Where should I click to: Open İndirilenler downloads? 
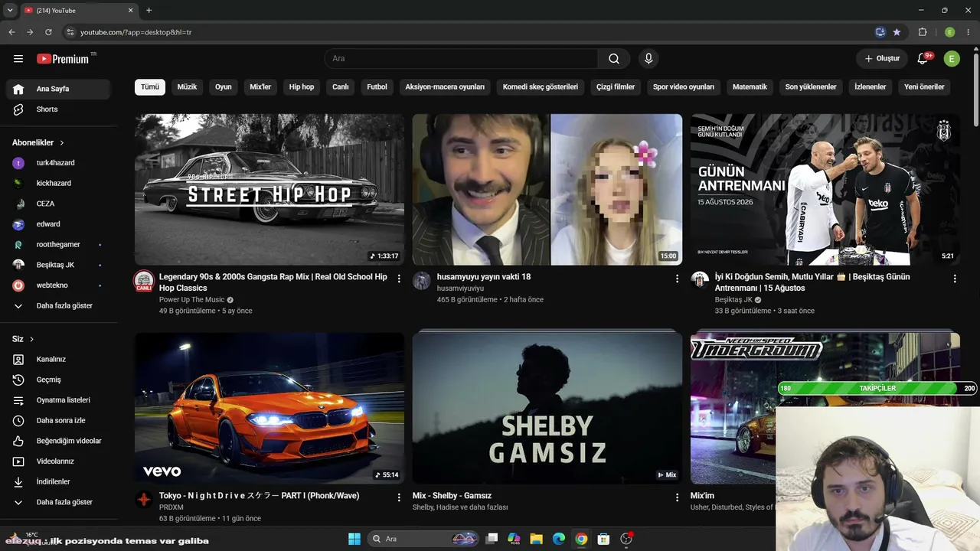(58, 482)
